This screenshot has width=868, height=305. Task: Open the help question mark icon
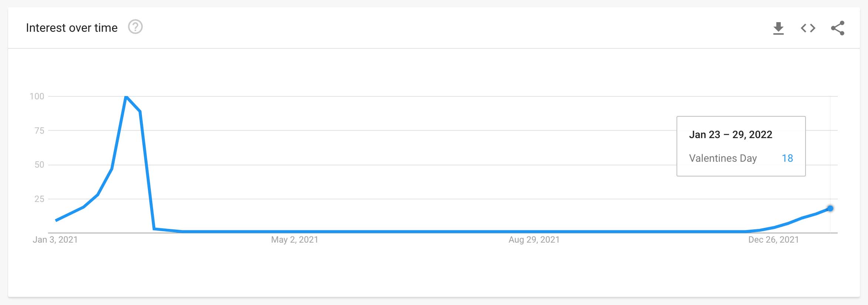135,27
